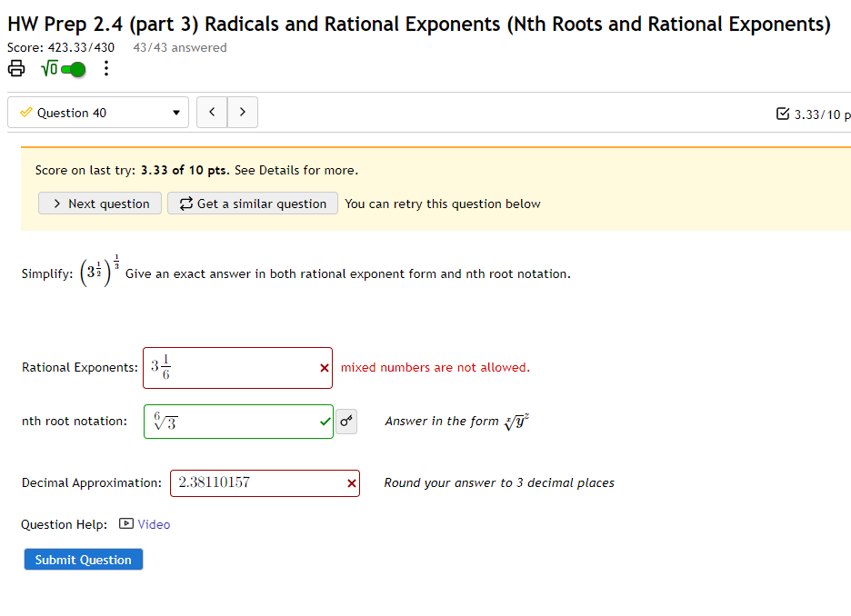Screen dimensions: 851x616
Task: Click the right chevron to advance a question
Action: (x=242, y=112)
